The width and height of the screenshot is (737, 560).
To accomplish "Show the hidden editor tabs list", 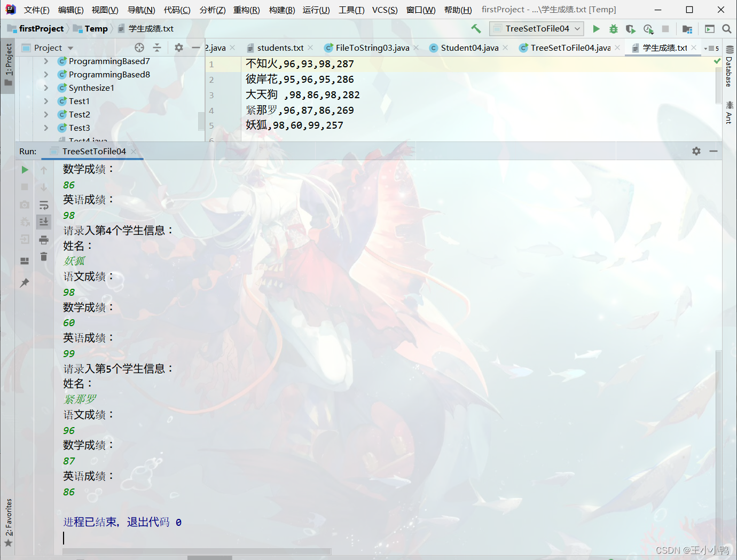I will click(711, 48).
